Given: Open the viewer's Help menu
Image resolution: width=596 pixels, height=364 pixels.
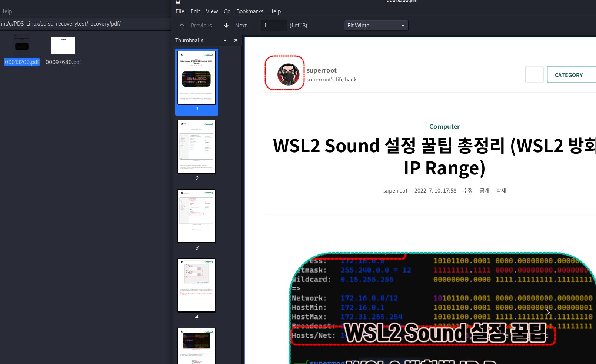Looking at the screenshot, I should (x=275, y=11).
